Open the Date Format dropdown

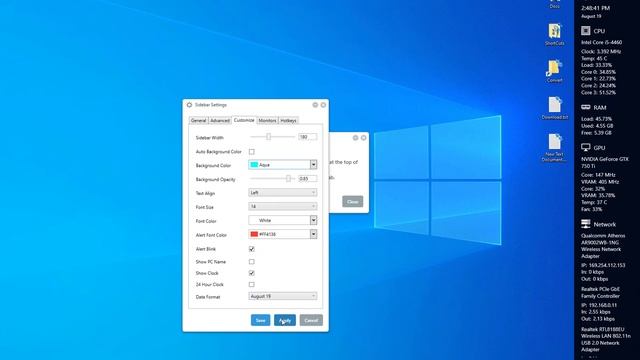click(x=282, y=296)
